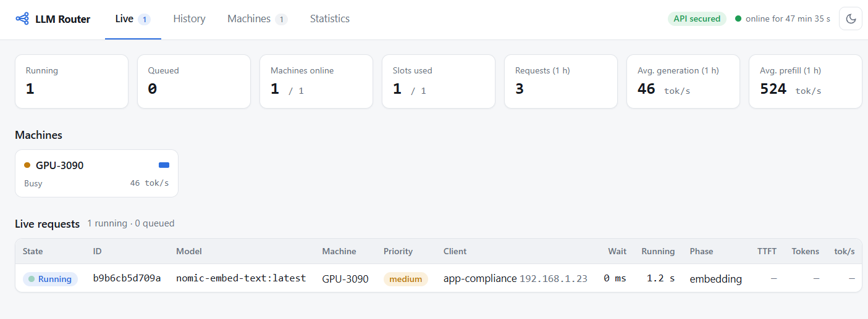Click the API secured badge
Image resolution: width=868 pixels, height=319 pixels.
pyautogui.click(x=697, y=19)
